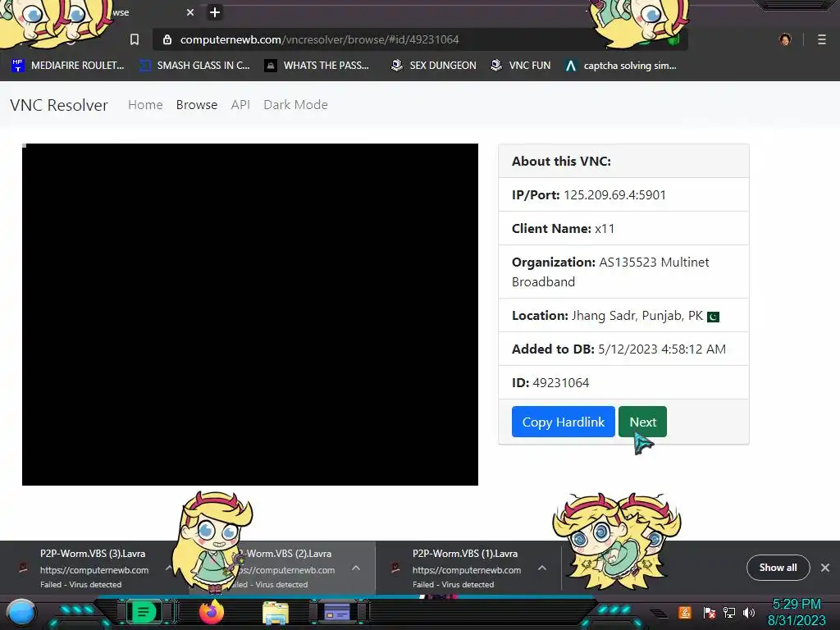This screenshot has height=630, width=840.
Task: Open SMASH GLASS IN C... bookmark
Action: [x=194, y=66]
